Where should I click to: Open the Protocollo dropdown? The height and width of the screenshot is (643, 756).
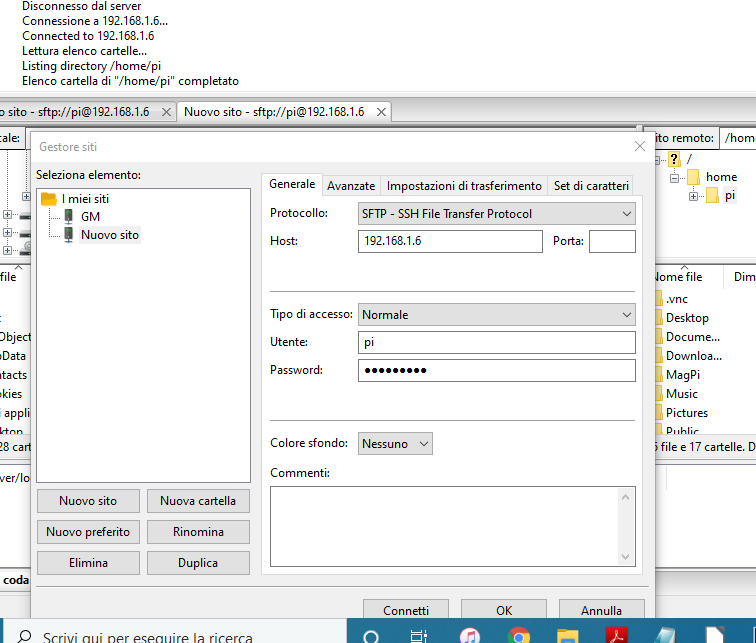496,214
